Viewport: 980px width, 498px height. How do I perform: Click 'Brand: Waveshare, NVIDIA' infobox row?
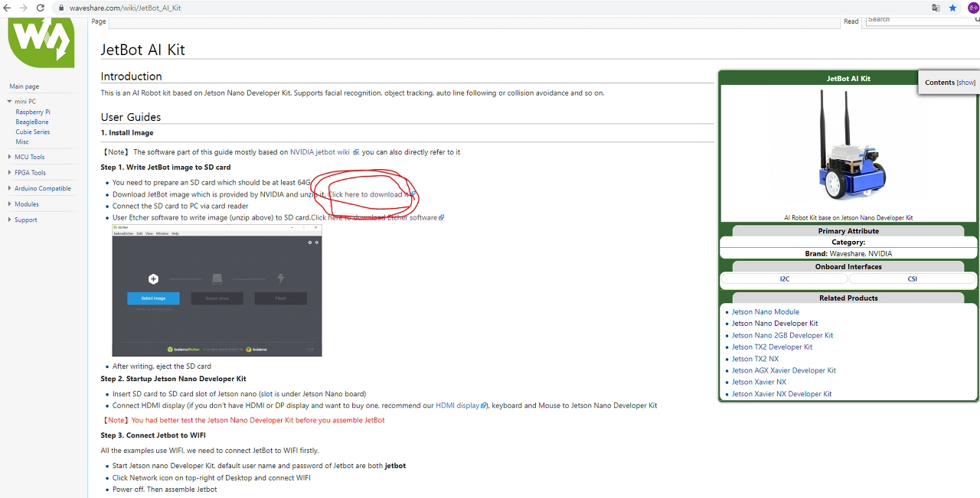[848, 253]
